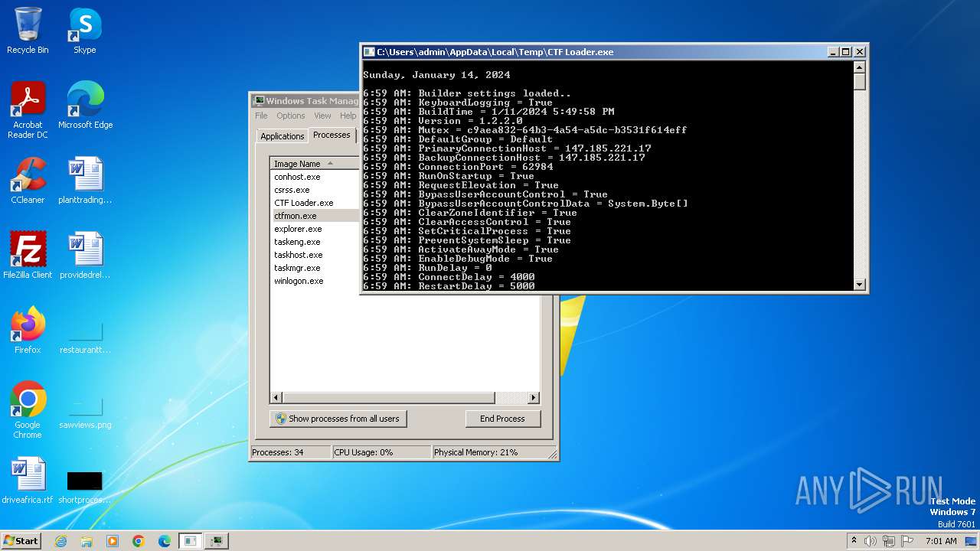Image resolution: width=980 pixels, height=551 pixels.
Task: Open the Task Manager View menu
Action: click(x=322, y=116)
